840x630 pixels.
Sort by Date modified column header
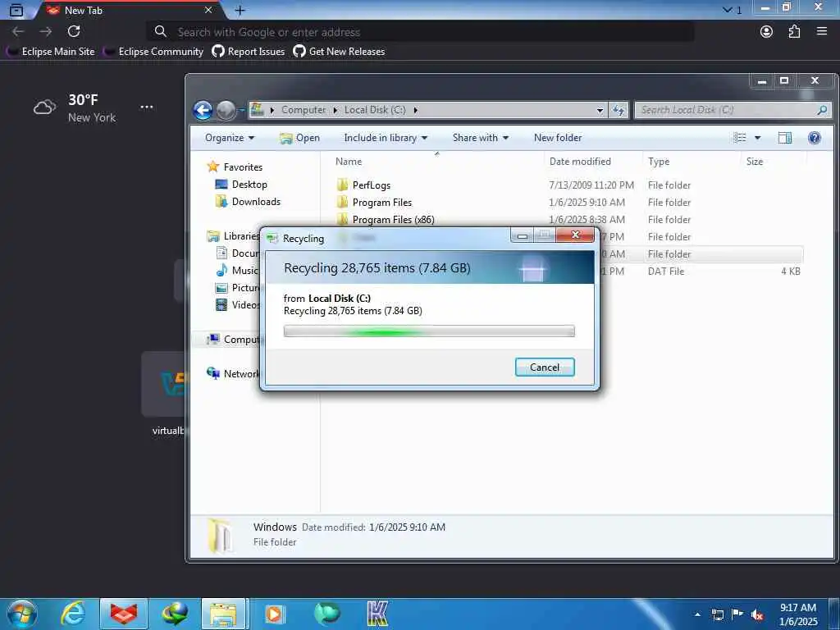pyautogui.click(x=580, y=162)
